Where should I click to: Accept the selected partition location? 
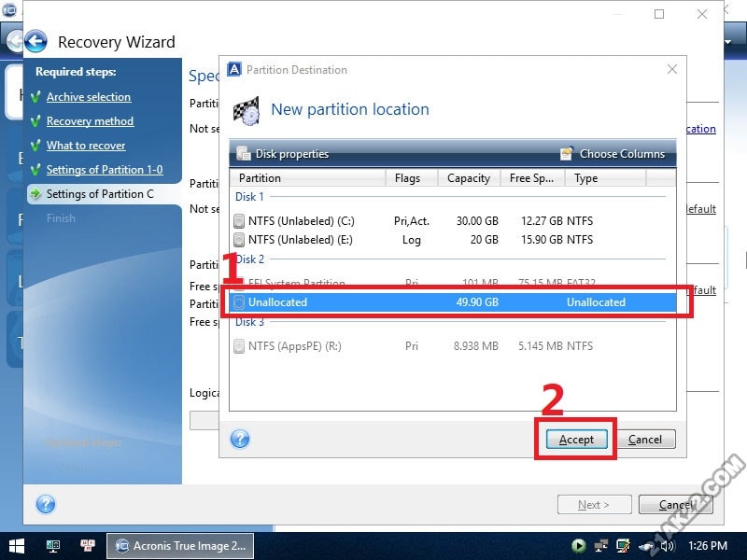point(576,439)
